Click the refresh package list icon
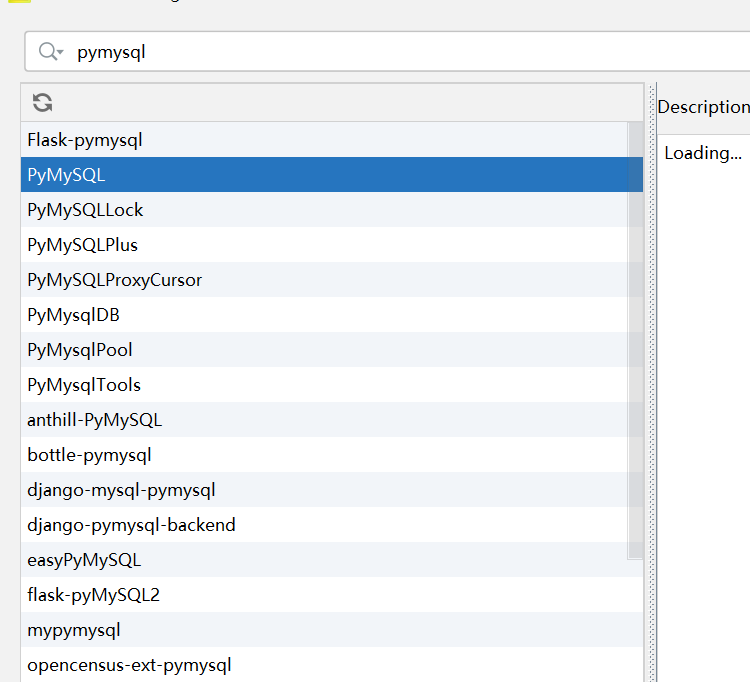Screen dimensions: 750x682 tap(43, 102)
